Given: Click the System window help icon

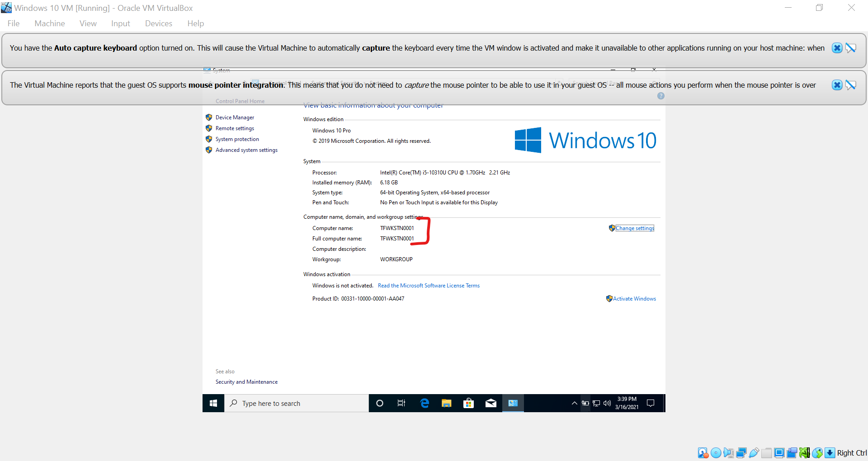Looking at the screenshot, I should click(661, 96).
